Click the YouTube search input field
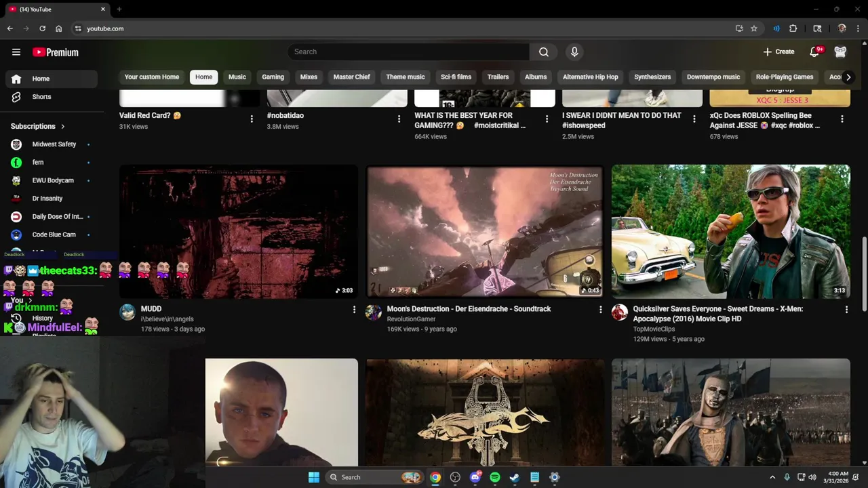 pyautogui.click(x=409, y=52)
